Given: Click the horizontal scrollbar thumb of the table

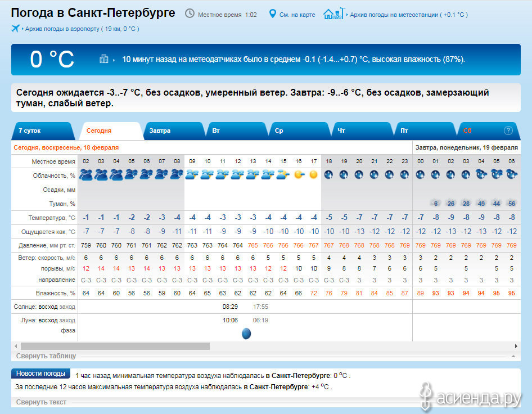Looking at the screenshot, I should tap(115, 346).
